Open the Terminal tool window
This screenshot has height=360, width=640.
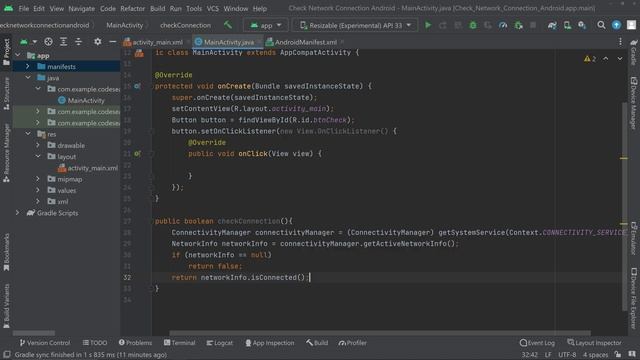180,343
